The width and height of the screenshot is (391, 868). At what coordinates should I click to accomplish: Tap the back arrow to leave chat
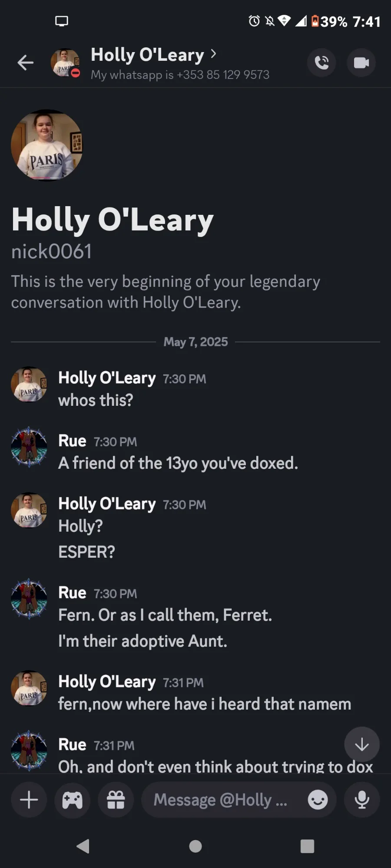[x=25, y=63]
